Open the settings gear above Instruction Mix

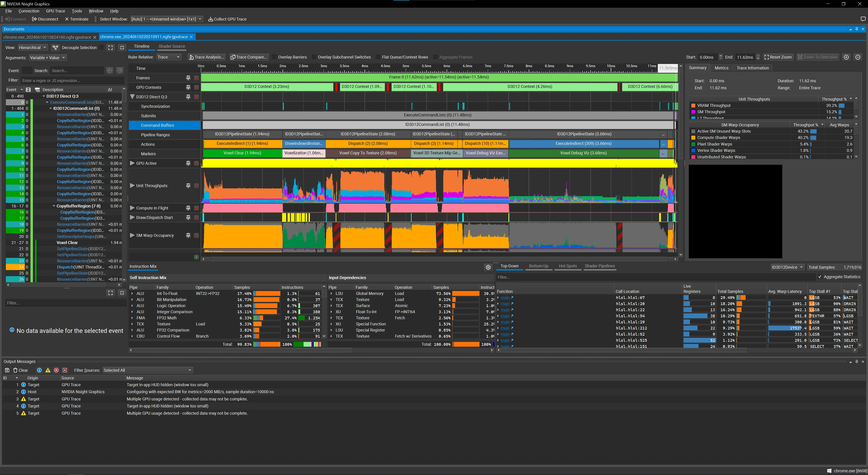pyautogui.click(x=488, y=267)
